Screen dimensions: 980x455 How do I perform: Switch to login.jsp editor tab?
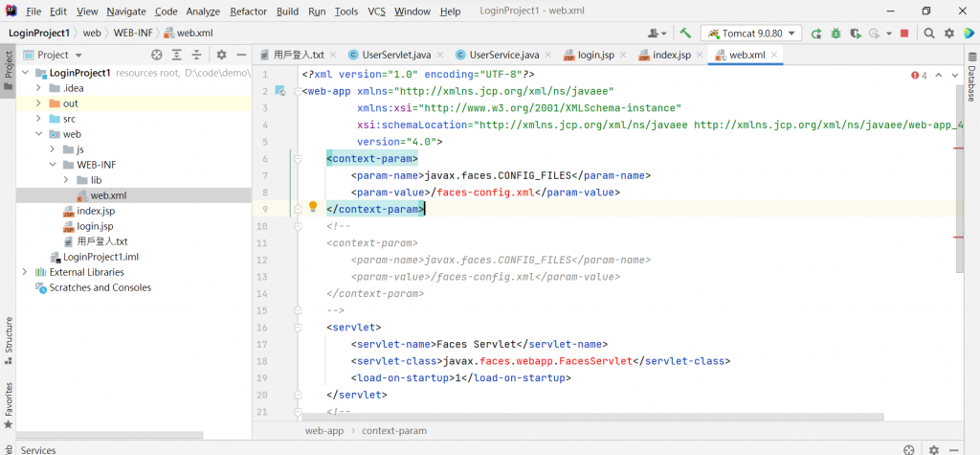tap(595, 55)
